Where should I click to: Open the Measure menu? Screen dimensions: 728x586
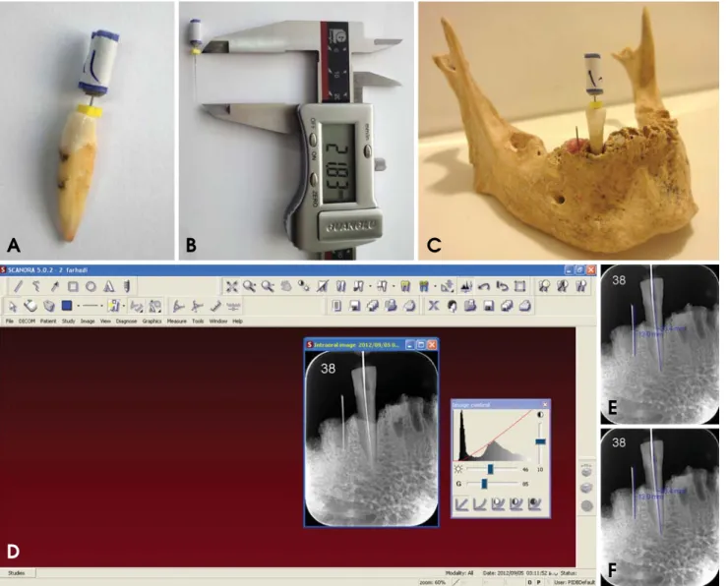177,322
